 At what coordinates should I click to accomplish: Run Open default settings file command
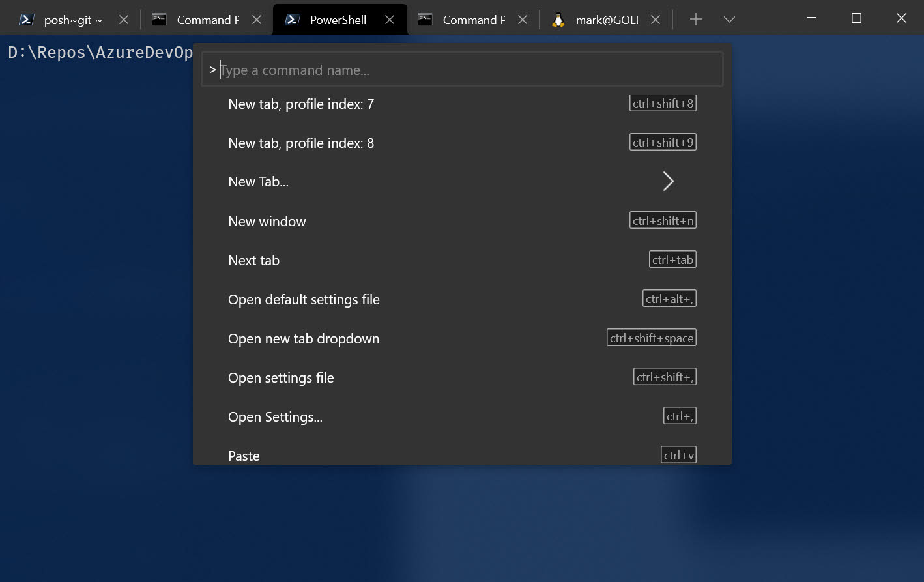462,299
